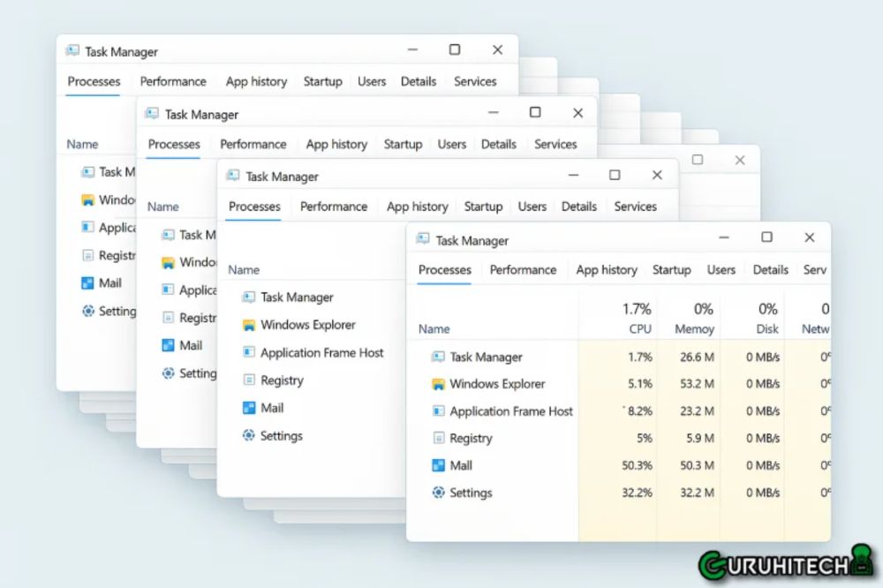Click Name column header in rearmost window
The width and height of the screenshot is (883, 588).
click(x=82, y=144)
